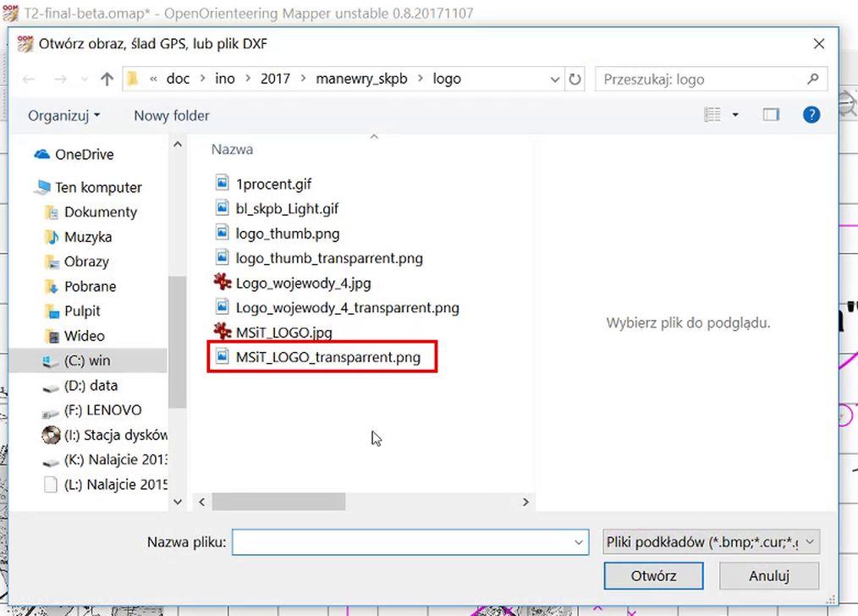Select bl_skpb_Light.gif file

pos(287,208)
